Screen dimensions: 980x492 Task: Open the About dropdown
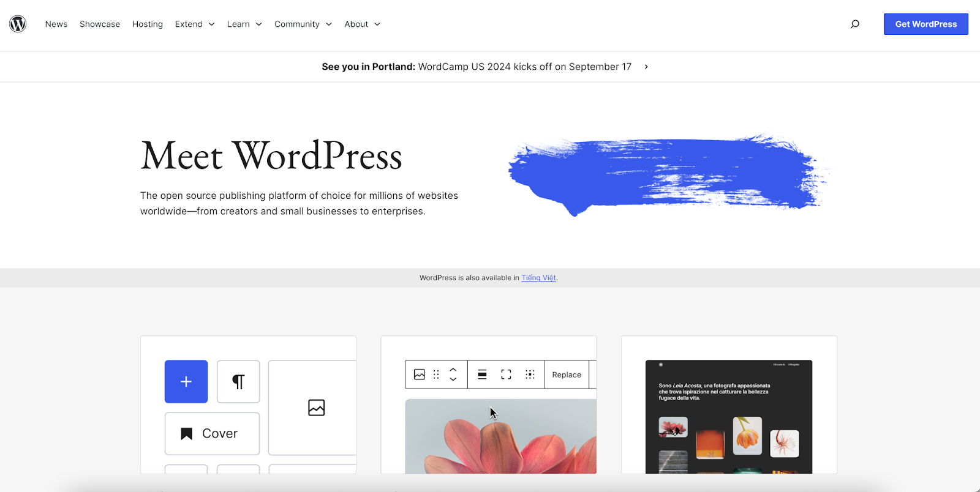tap(363, 24)
